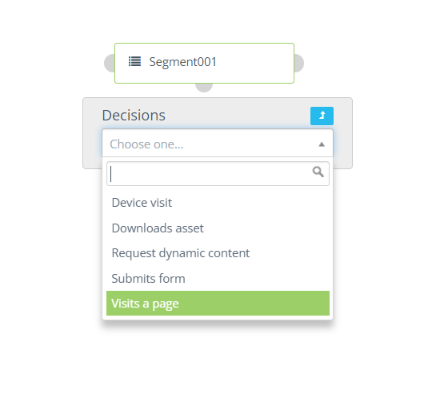Click the Segment001 node box
The image size is (444, 394).
pos(204,63)
